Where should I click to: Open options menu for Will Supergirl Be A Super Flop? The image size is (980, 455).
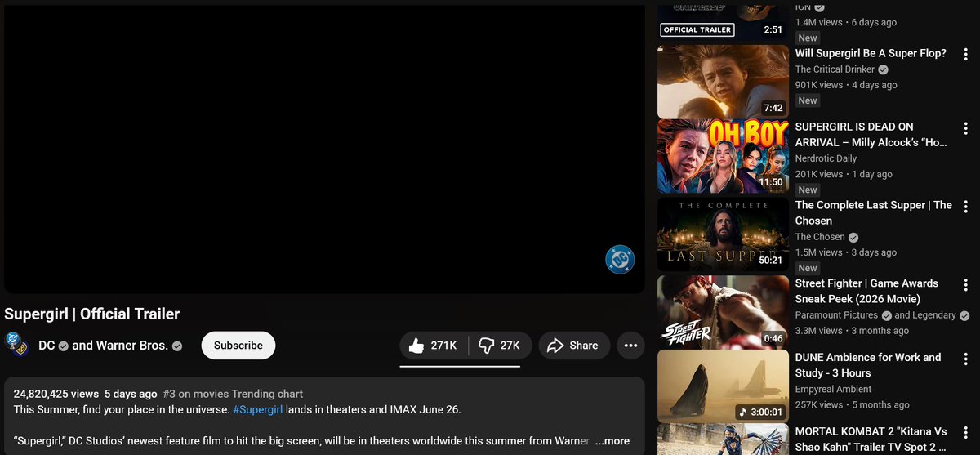click(x=966, y=56)
